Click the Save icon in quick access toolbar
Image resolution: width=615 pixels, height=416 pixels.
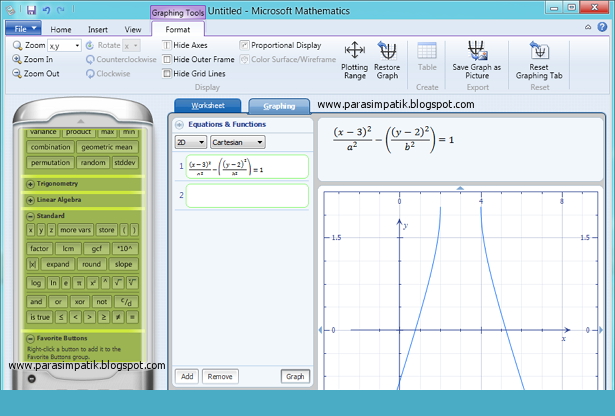coord(31,10)
